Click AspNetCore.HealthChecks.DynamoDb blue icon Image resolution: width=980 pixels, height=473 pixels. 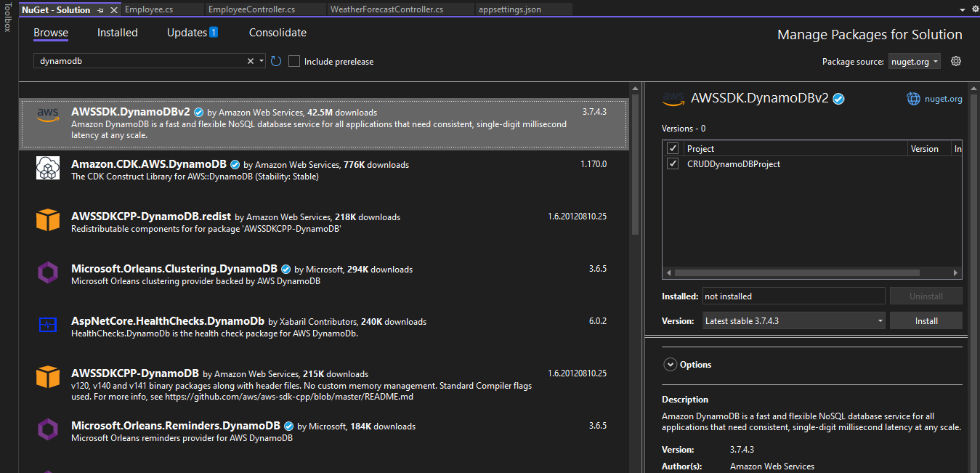[48, 325]
